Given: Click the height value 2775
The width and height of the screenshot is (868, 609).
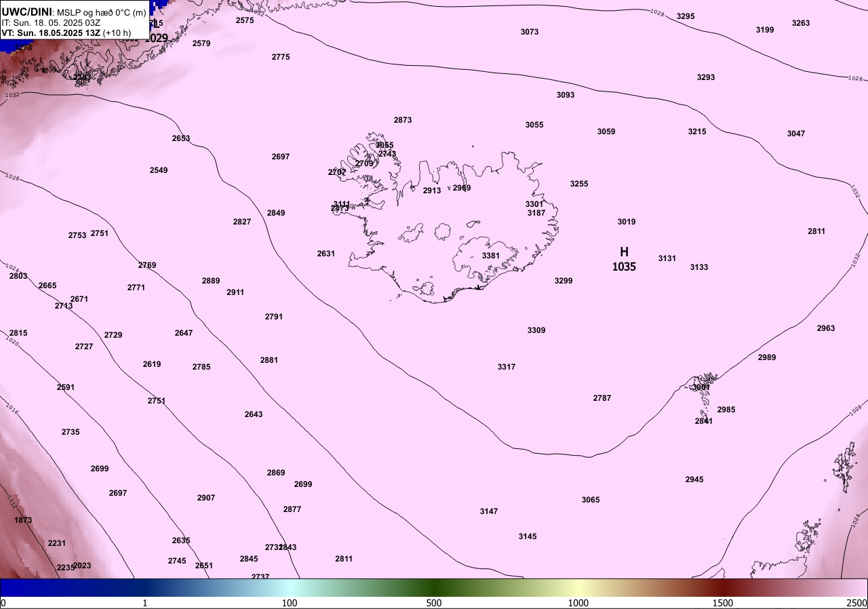Looking at the screenshot, I should click(281, 57).
